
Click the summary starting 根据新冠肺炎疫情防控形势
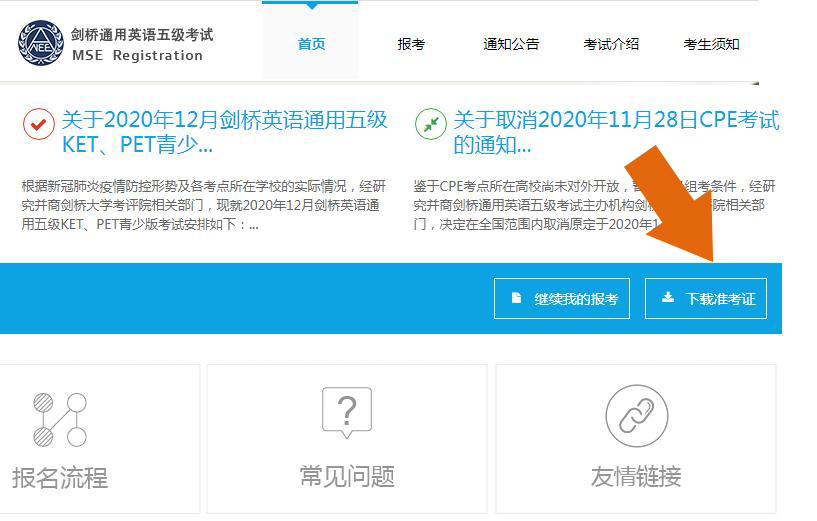[204, 205]
